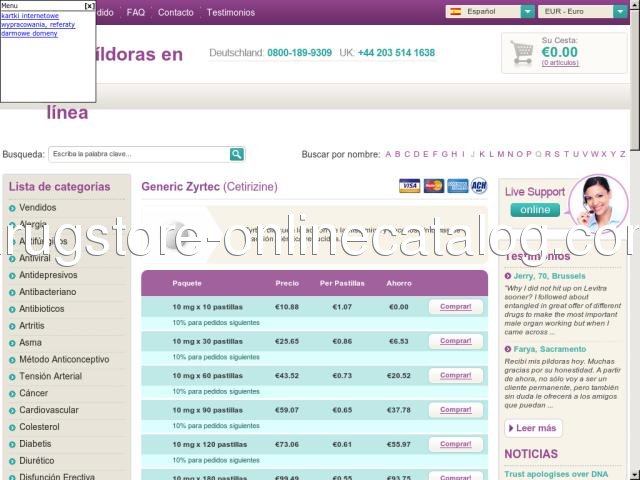Click the shopping cart icon
The image size is (640, 480).
click(522, 52)
